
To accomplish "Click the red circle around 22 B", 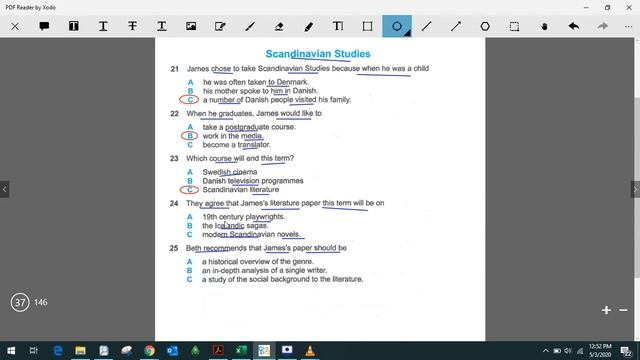I will pos(189,136).
